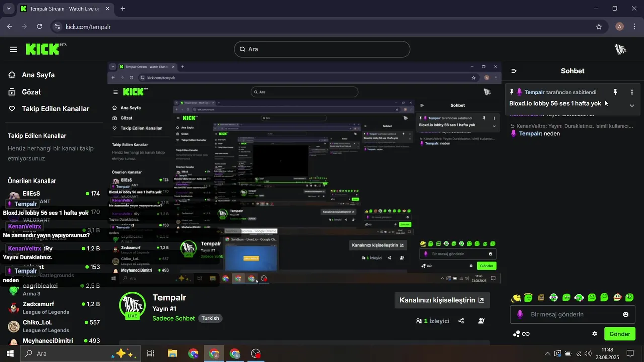644x362 pixels.
Task: Open the pinned message three-dot menu
Action: [632, 92]
